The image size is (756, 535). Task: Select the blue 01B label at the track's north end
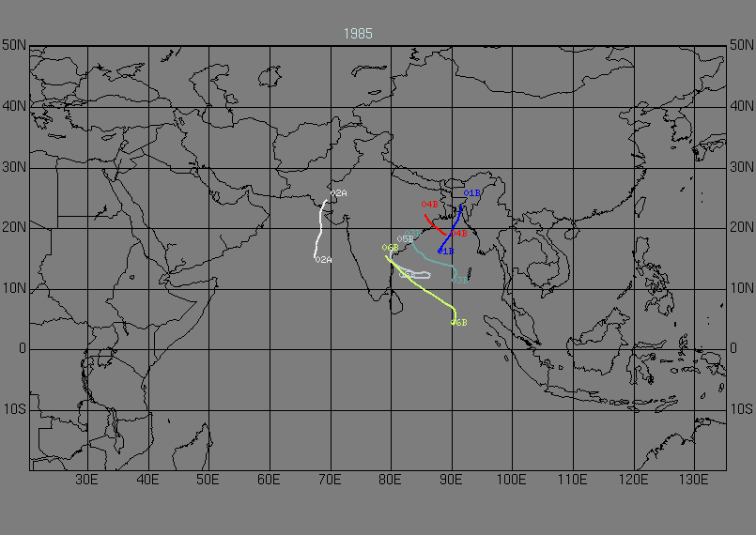(472, 193)
